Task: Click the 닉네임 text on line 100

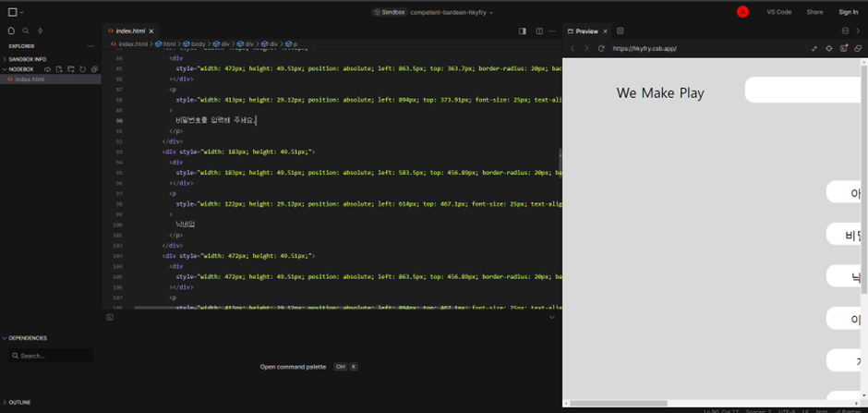Action: click(x=186, y=225)
